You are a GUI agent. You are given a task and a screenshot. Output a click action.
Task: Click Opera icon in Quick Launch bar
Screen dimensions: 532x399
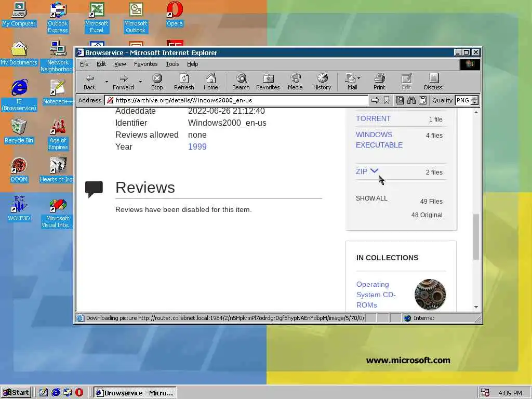(x=79, y=393)
